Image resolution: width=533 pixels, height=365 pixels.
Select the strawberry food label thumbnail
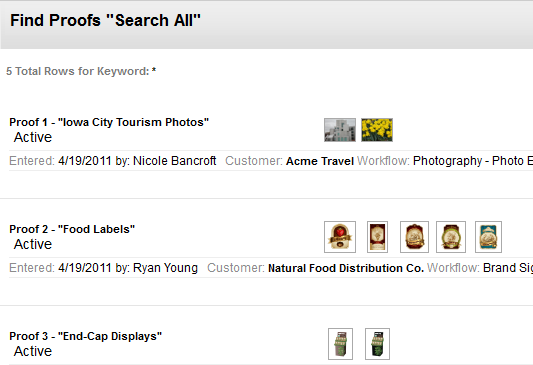coord(340,237)
